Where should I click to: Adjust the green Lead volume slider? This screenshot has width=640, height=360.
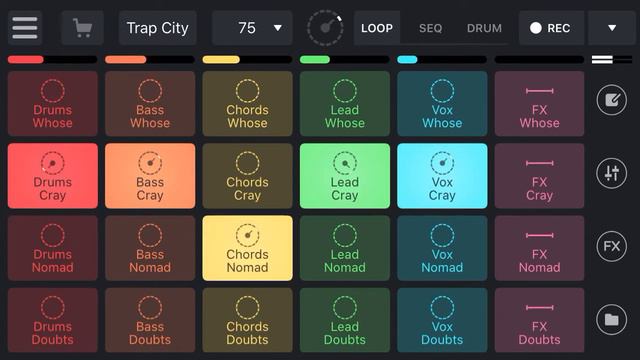pyautogui.click(x=345, y=60)
